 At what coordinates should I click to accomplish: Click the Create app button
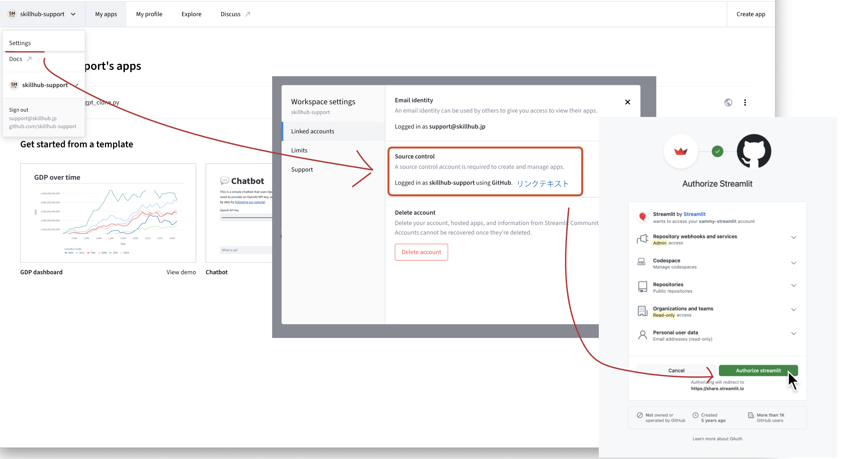(750, 14)
